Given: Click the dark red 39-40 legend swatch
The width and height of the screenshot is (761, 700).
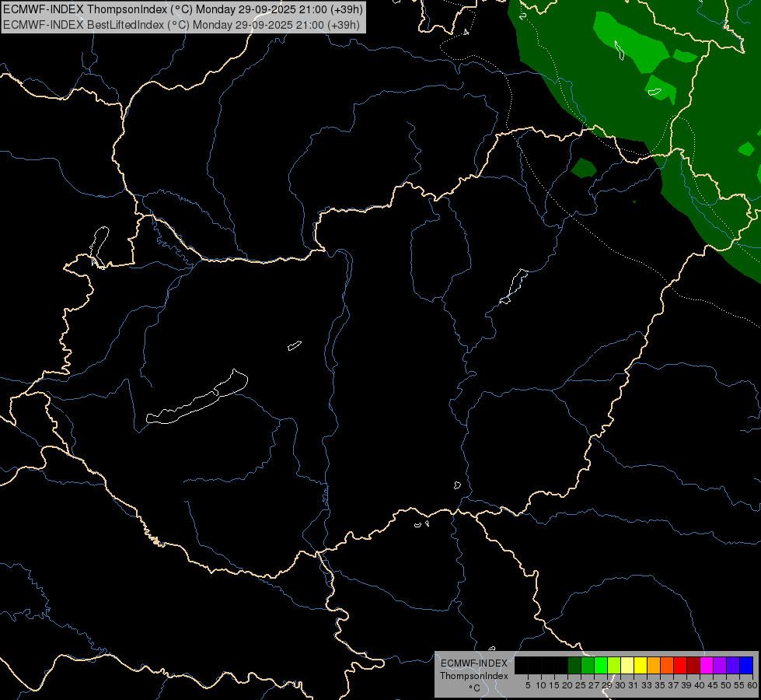Looking at the screenshot, I should coord(693,665).
